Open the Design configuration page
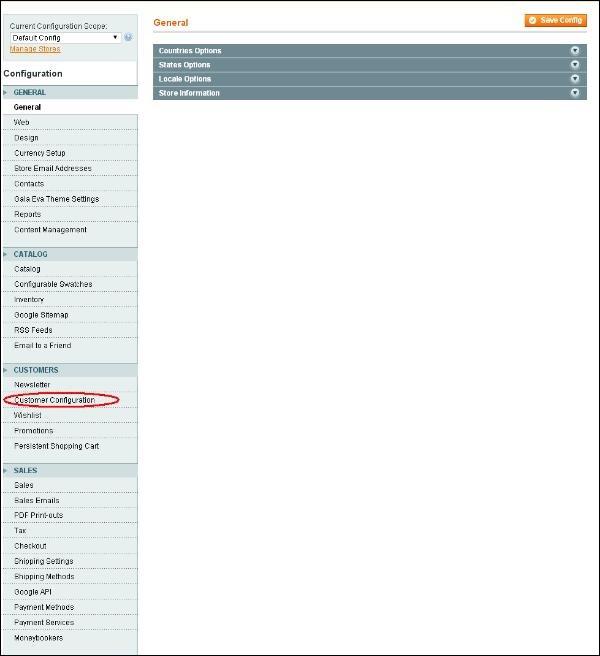This screenshot has width=600, height=656. coord(26,138)
